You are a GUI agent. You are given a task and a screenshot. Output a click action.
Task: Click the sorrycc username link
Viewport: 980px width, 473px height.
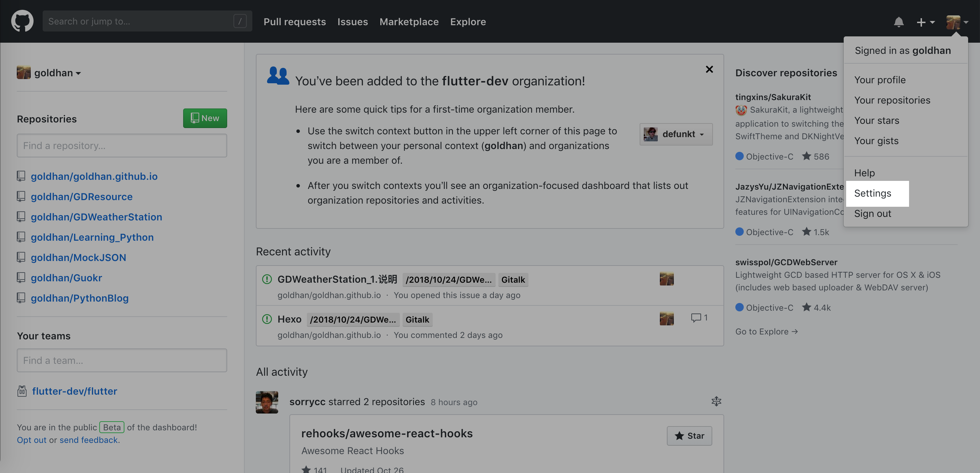point(307,402)
